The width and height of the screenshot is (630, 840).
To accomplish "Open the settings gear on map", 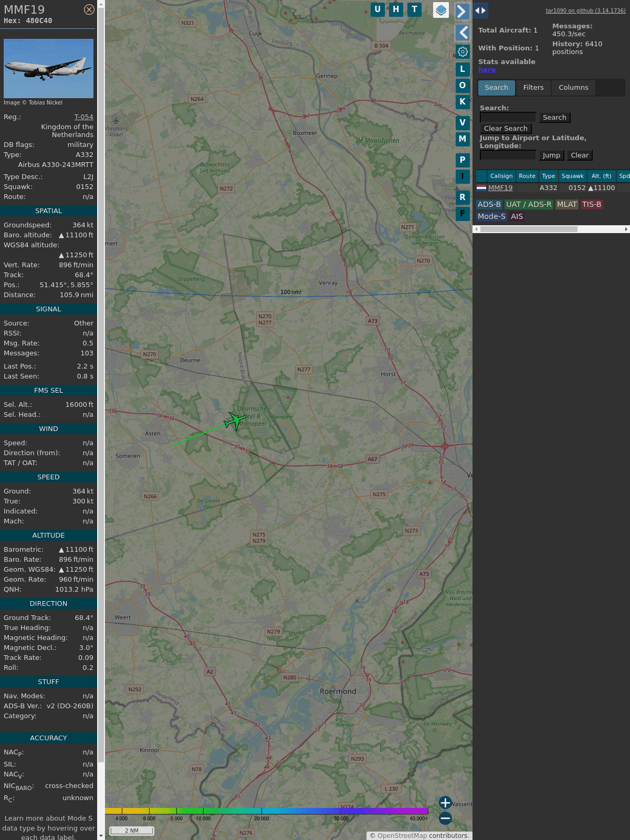I will click(x=463, y=52).
